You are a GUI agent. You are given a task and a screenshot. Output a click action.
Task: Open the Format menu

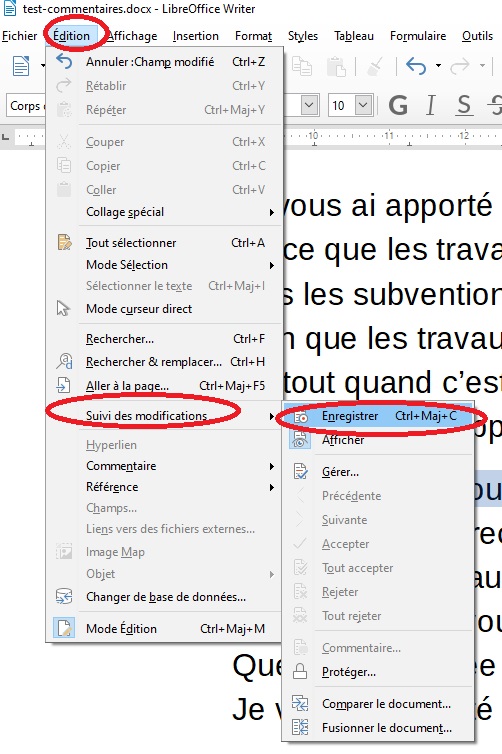(253, 36)
